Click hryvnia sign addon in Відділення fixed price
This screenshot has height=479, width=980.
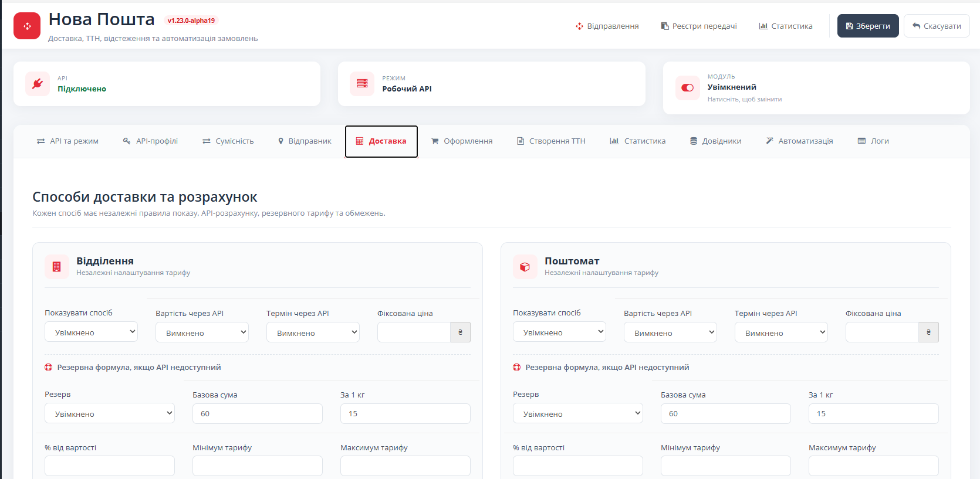460,332
